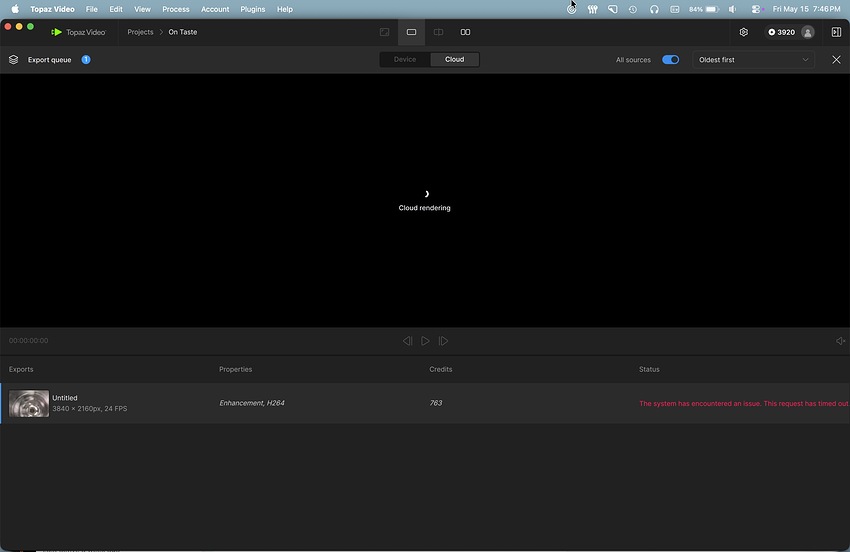Click the date and time clock
Viewport: 850px width, 552px height.
806,9
